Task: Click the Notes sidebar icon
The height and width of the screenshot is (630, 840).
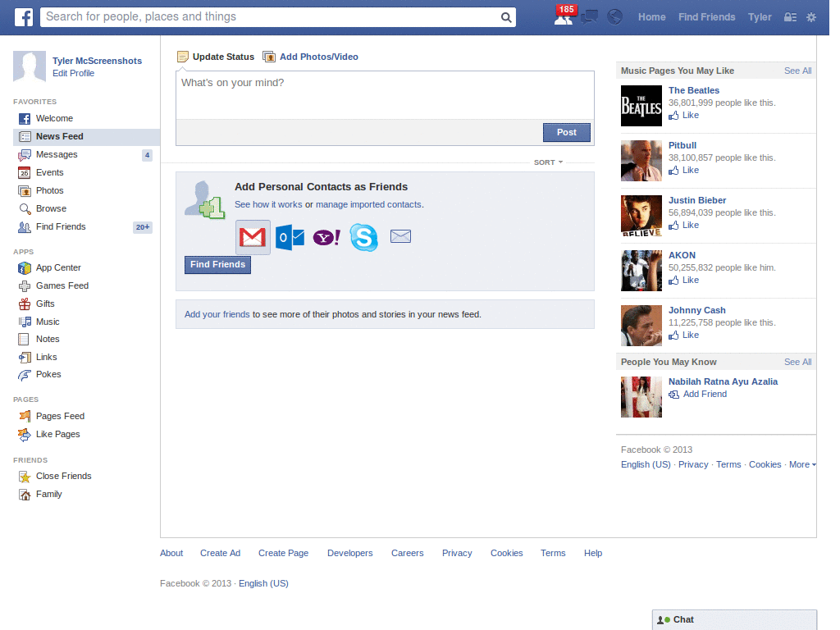Action: point(24,339)
